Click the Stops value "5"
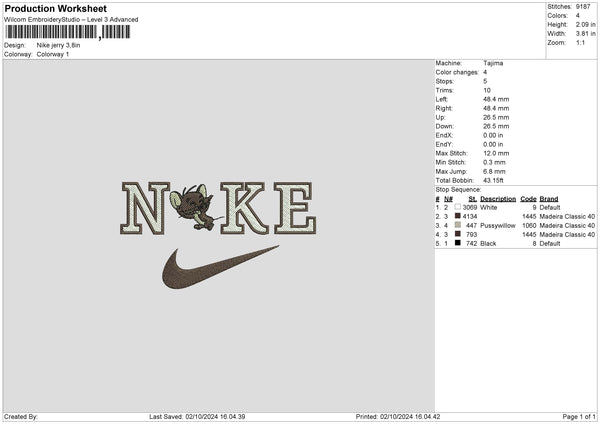 coord(485,81)
